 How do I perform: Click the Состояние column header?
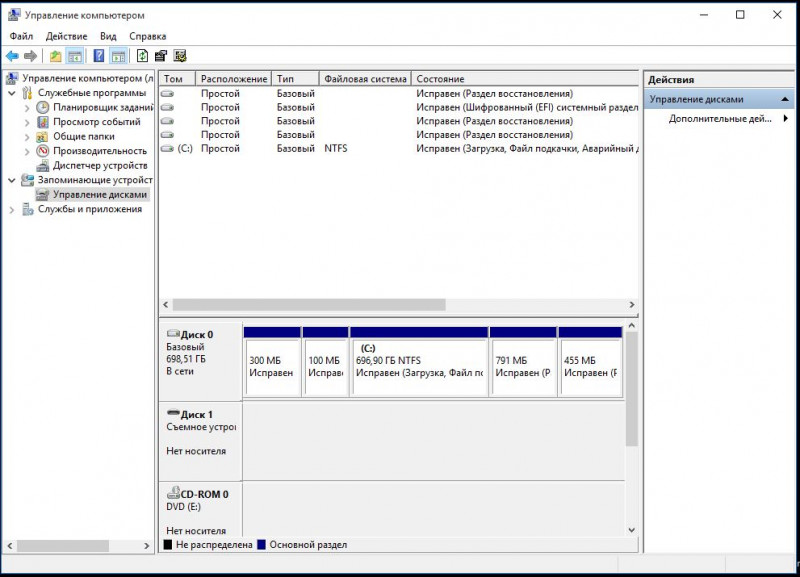[x=440, y=79]
